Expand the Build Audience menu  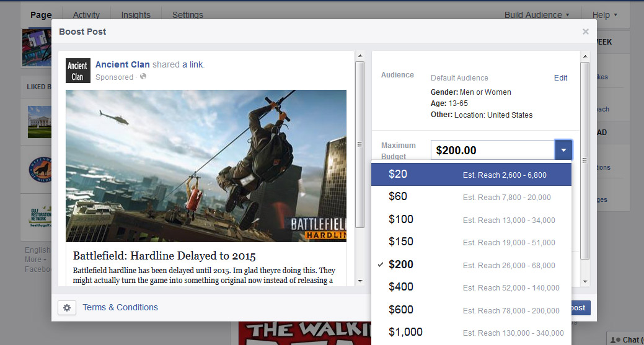(x=537, y=15)
